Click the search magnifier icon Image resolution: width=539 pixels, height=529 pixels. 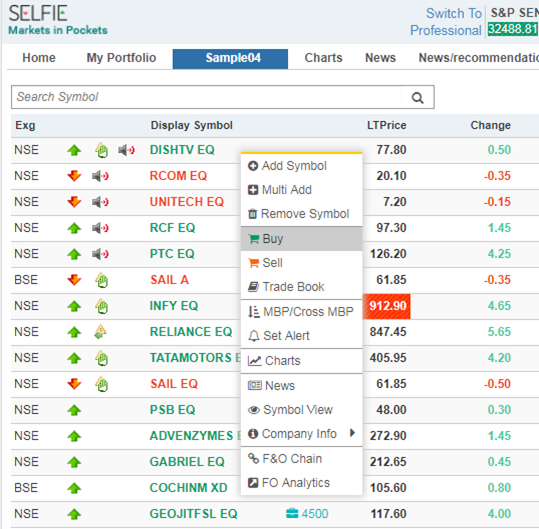417,98
